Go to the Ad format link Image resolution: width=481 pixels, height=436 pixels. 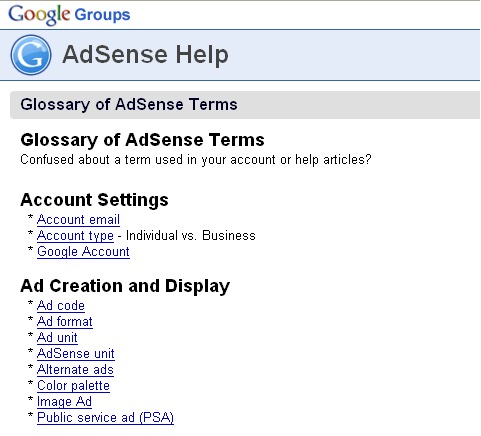coord(65,322)
